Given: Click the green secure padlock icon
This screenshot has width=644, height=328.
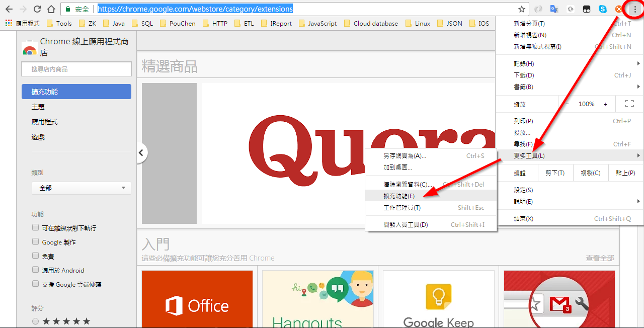Looking at the screenshot, I should 68,9.
